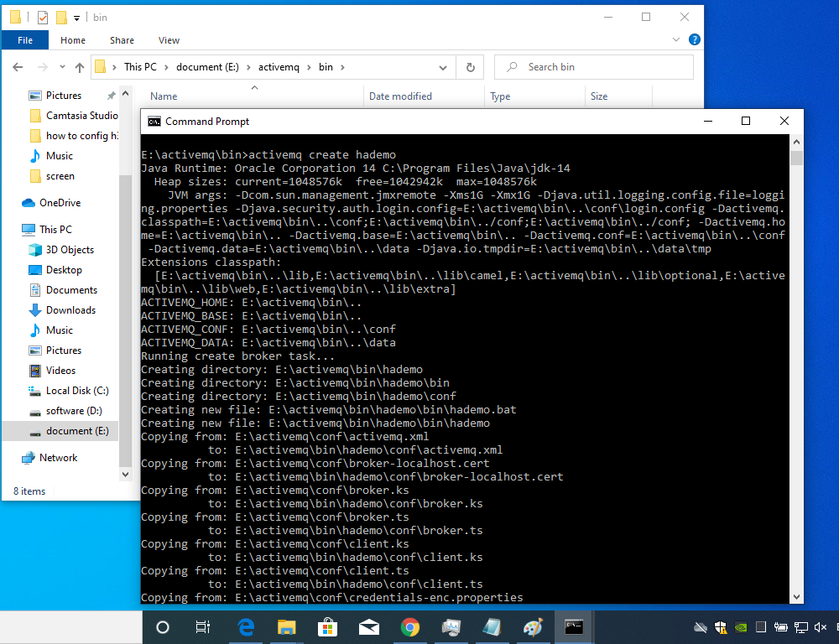Click the Up arrow in Explorer navigation
839x644 pixels.
(x=80, y=67)
